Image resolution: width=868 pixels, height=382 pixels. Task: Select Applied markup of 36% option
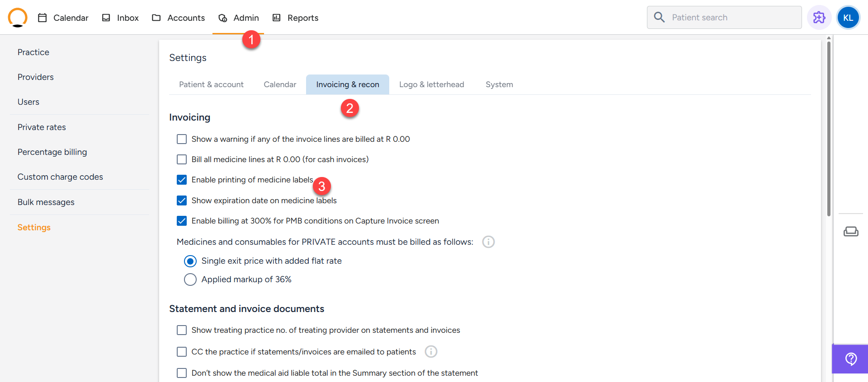point(190,280)
